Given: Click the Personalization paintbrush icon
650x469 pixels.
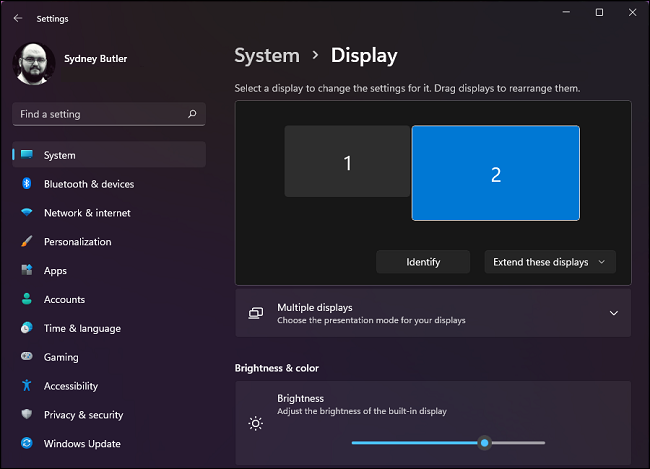Looking at the screenshot, I should [x=26, y=242].
